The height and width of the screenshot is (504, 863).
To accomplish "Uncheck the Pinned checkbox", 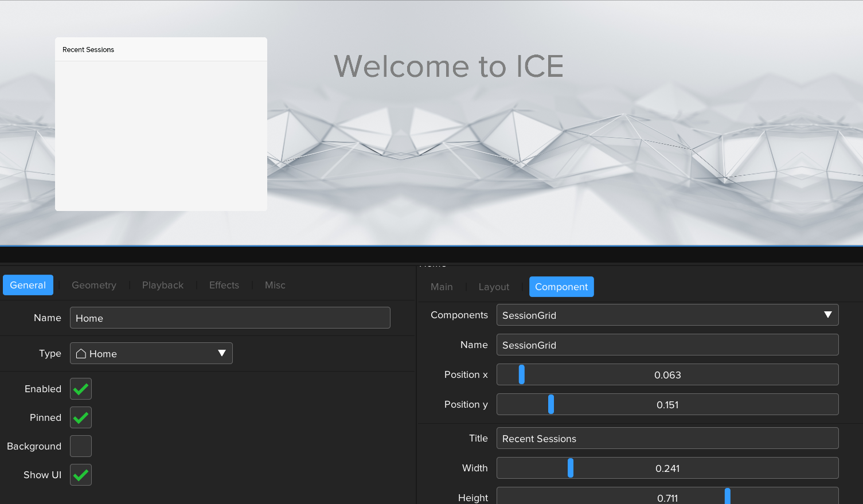I will (81, 417).
